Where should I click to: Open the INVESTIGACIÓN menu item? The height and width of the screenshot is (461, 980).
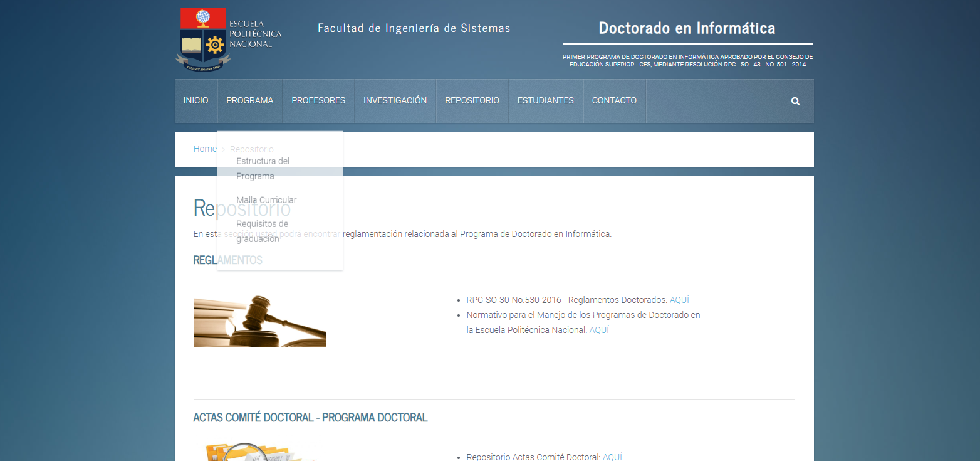[395, 101]
